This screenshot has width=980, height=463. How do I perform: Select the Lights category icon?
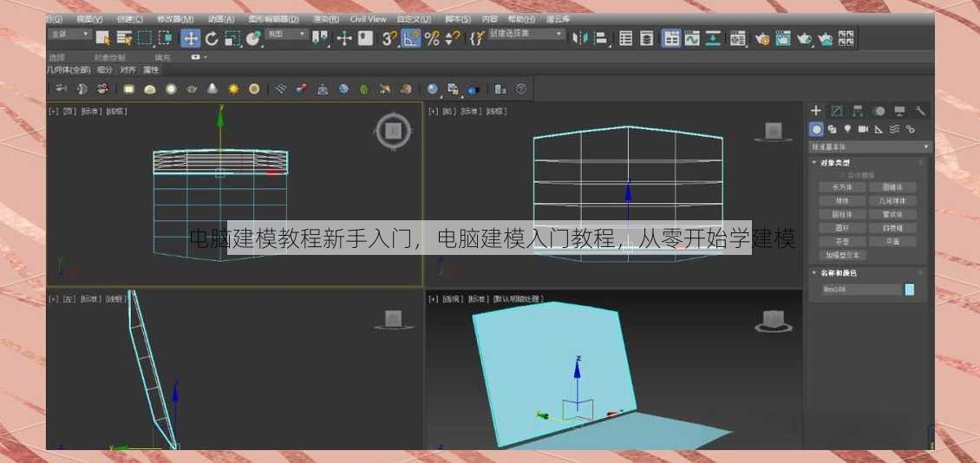click(847, 129)
